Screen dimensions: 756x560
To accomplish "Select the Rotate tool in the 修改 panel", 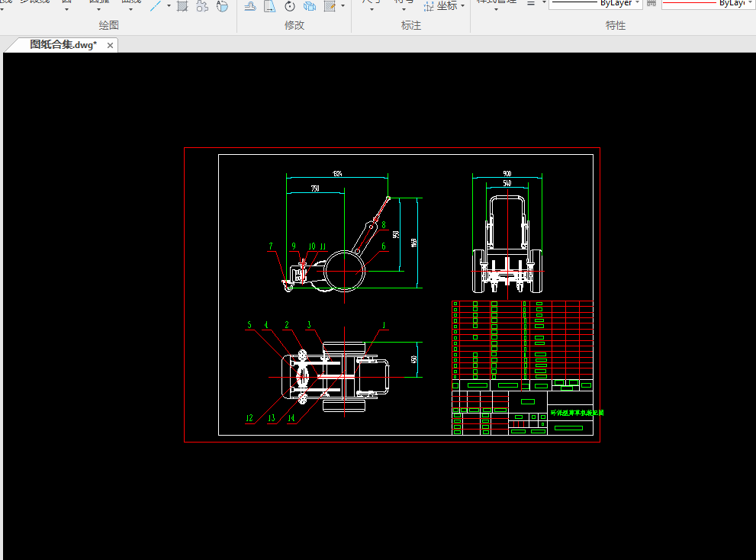I will point(290,6).
